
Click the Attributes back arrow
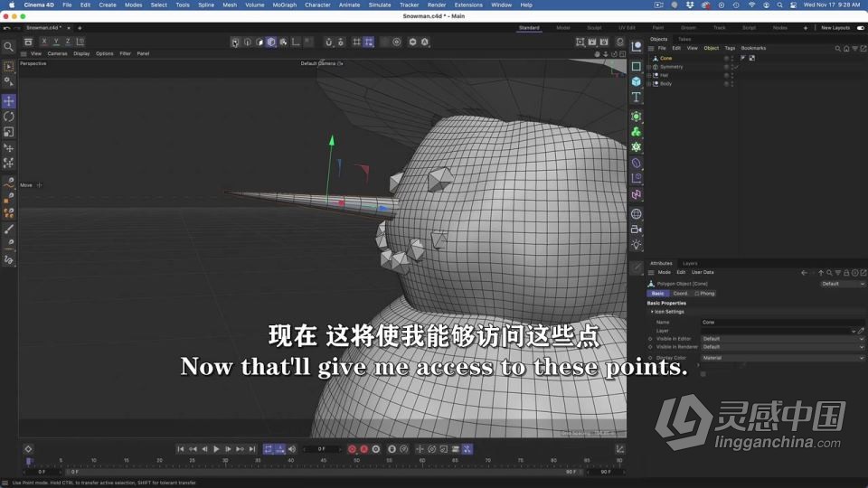[x=804, y=273]
